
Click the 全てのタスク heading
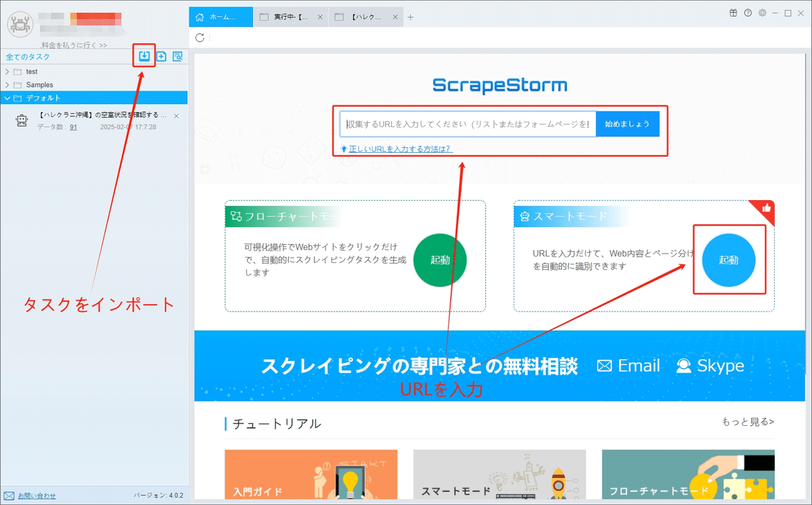click(26, 57)
